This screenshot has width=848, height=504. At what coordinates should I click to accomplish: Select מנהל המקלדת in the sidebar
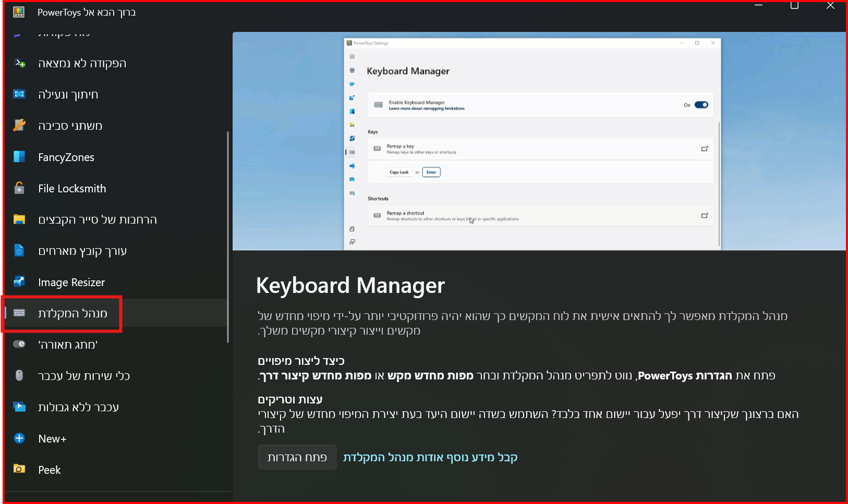click(x=72, y=313)
